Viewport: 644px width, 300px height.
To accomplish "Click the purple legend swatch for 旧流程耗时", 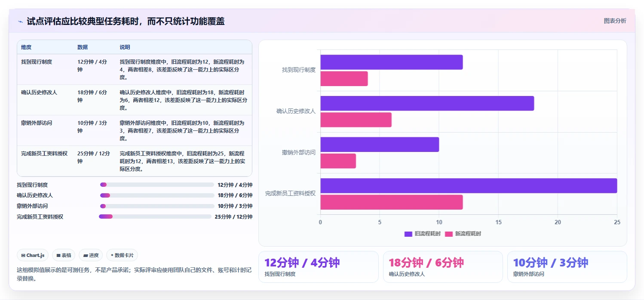I will click(408, 234).
